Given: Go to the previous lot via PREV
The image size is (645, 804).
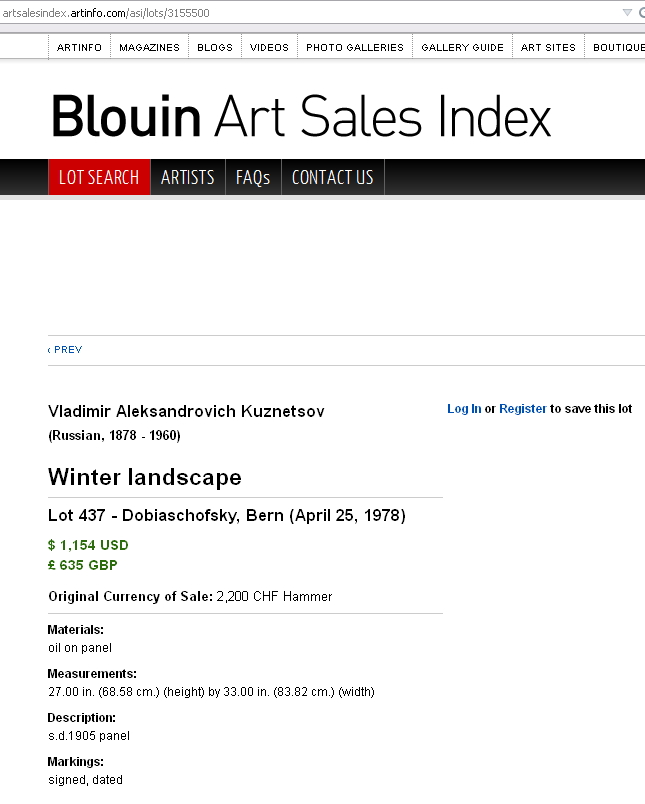Looking at the screenshot, I should coord(66,350).
